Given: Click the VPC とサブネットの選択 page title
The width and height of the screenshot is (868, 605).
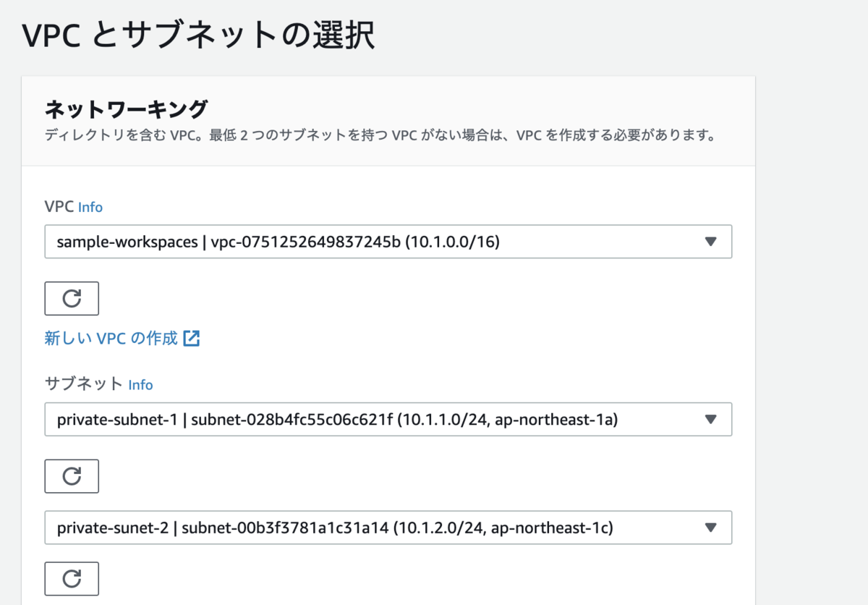Looking at the screenshot, I should [x=199, y=33].
